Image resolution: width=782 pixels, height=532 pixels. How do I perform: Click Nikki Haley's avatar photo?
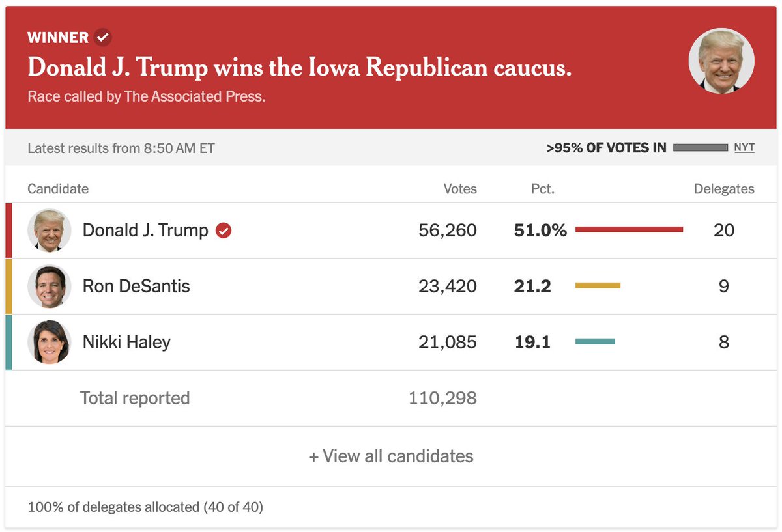[50, 343]
